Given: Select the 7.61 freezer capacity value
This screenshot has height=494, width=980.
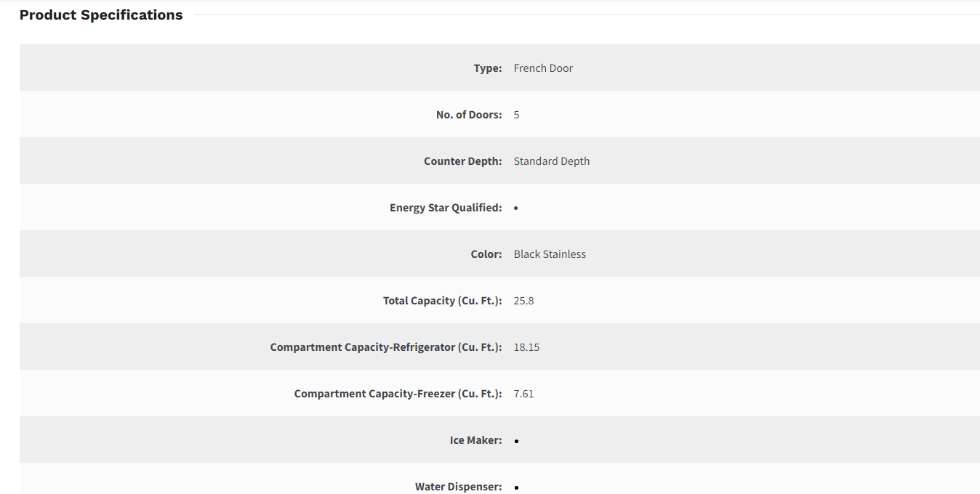Looking at the screenshot, I should pyautogui.click(x=523, y=394).
